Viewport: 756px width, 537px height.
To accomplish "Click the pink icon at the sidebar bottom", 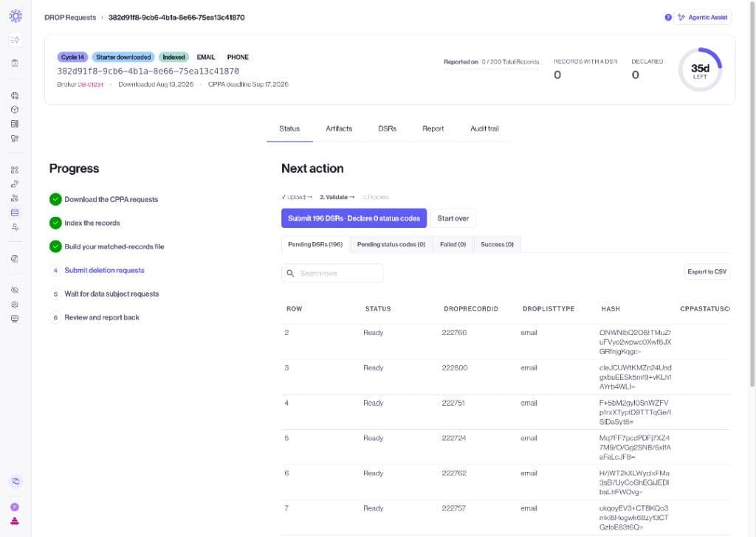I will coord(15,521).
